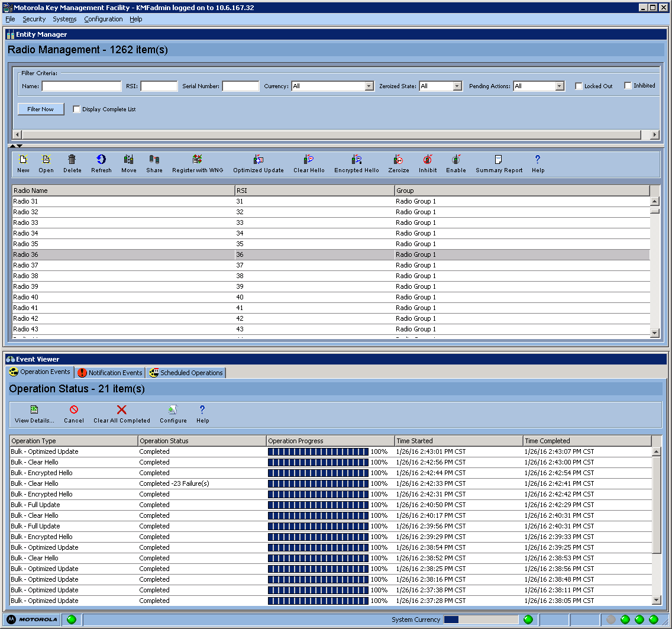Screen dimensions: 672x629
Task: Switch to Notification Events tab
Action: tap(110, 373)
